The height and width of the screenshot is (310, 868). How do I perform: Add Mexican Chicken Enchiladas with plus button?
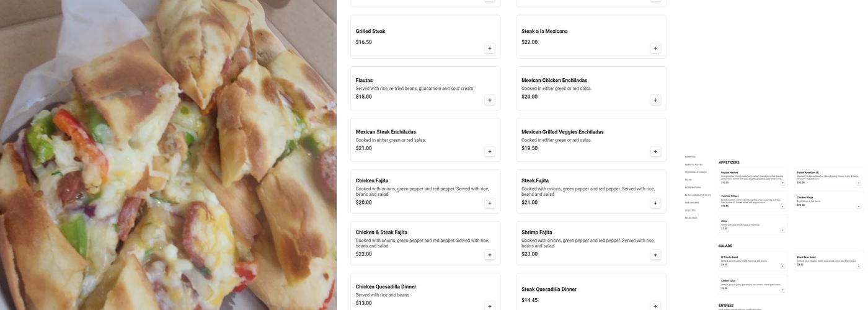655,100
